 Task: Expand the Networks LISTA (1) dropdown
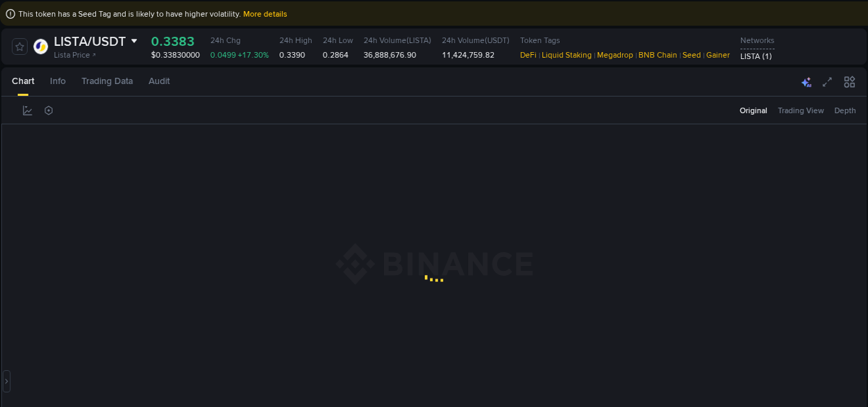coord(756,56)
